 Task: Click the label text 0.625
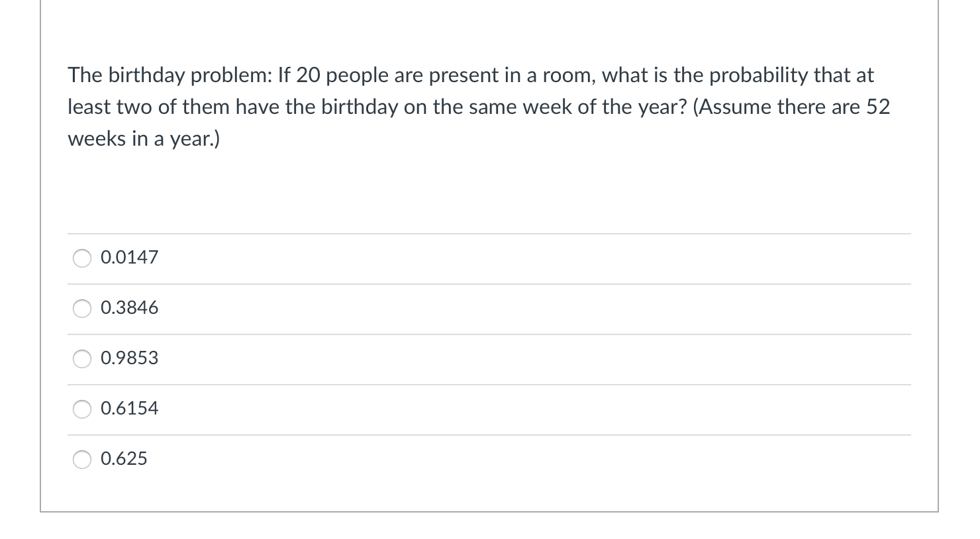click(x=124, y=459)
